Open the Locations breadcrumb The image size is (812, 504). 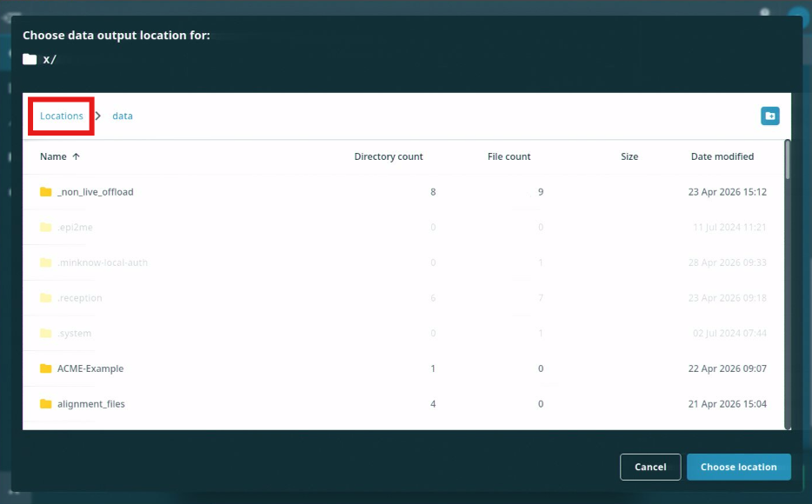pos(61,115)
